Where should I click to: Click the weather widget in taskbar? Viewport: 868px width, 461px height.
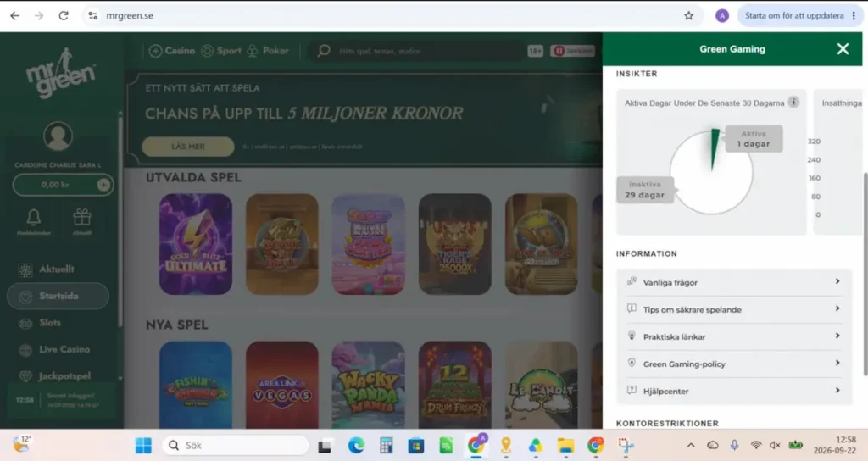click(x=21, y=444)
